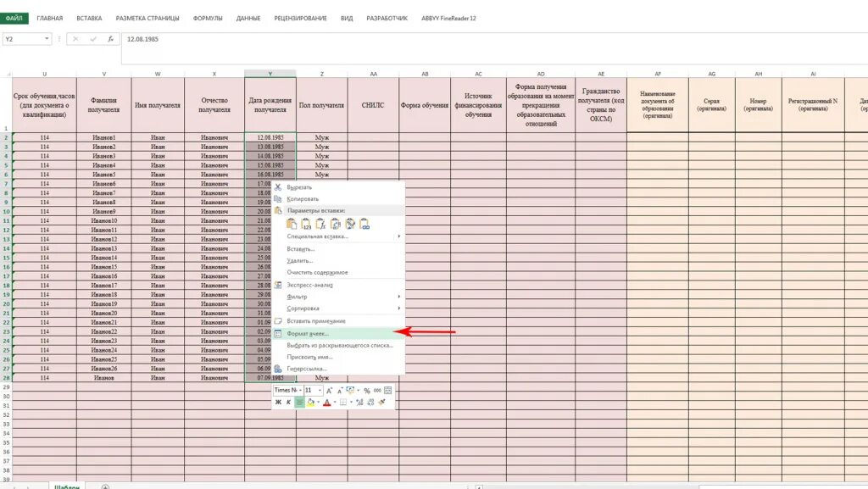This screenshot has height=489, width=868.
Task: Apply accounting number format in mini toolbar
Action: pos(350,390)
